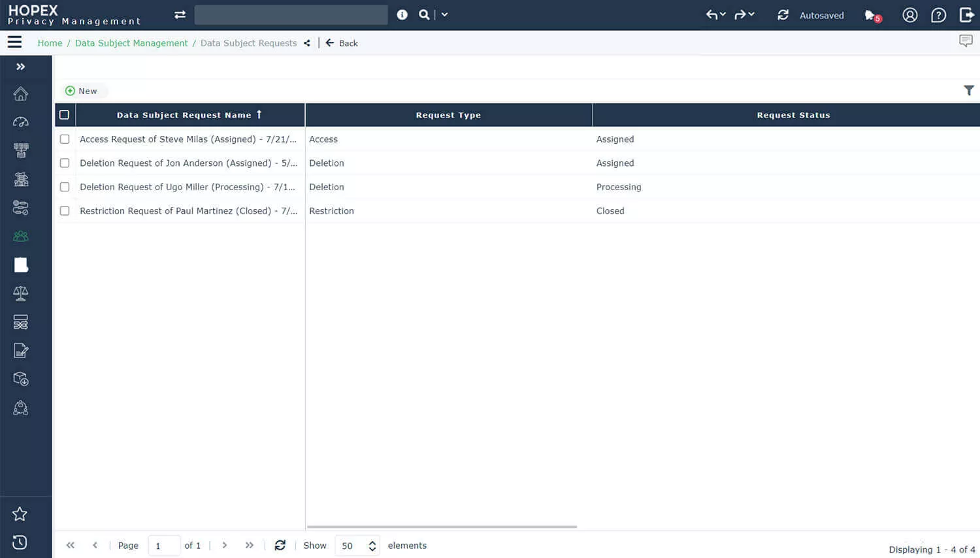This screenshot has height=558, width=980.
Task: Open the help question mark icon
Action: pyautogui.click(x=939, y=15)
